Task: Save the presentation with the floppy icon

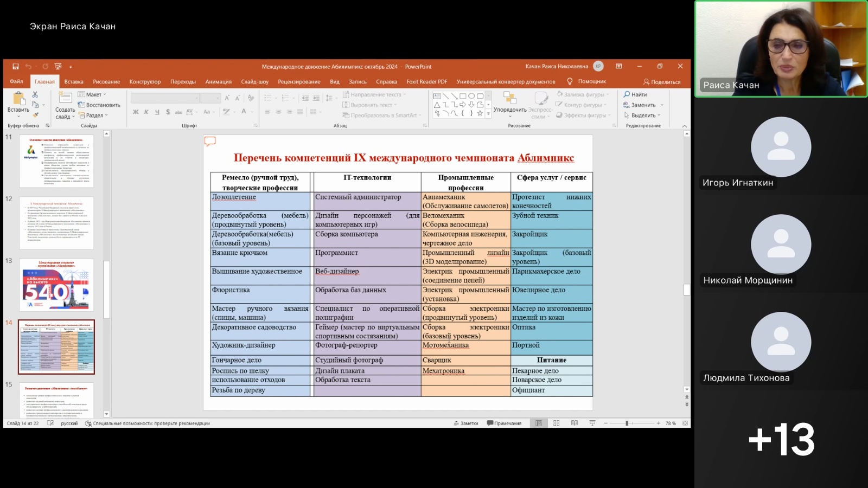Action: (15, 66)
